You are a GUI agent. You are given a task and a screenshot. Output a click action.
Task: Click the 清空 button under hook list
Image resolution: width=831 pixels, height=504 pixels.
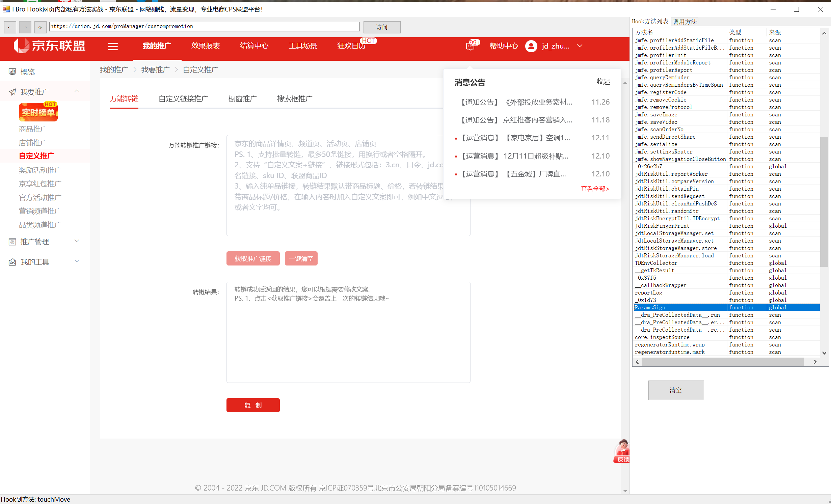click(x=676, y=390)
